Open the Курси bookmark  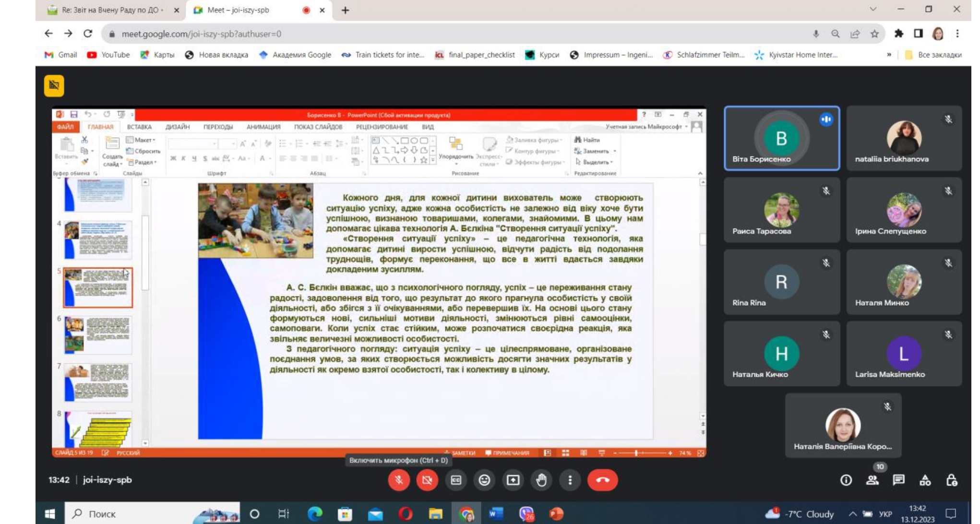(542, 55)
